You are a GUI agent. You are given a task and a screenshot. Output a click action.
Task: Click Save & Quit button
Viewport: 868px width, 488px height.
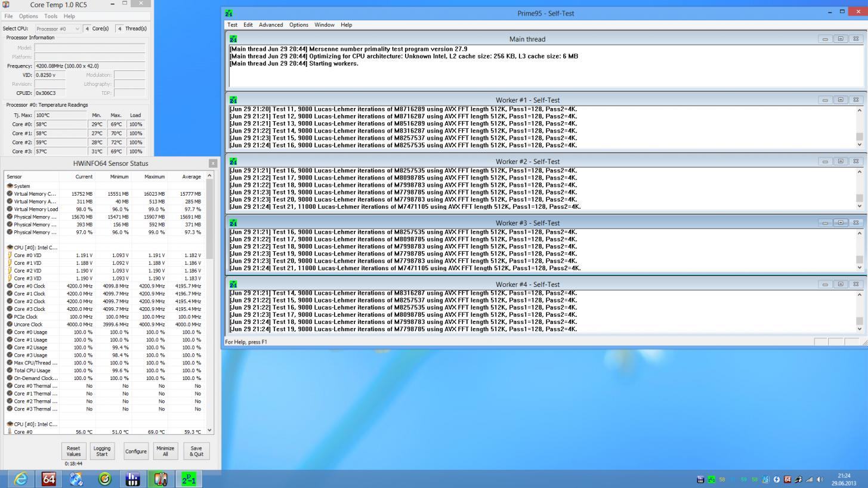196,451
